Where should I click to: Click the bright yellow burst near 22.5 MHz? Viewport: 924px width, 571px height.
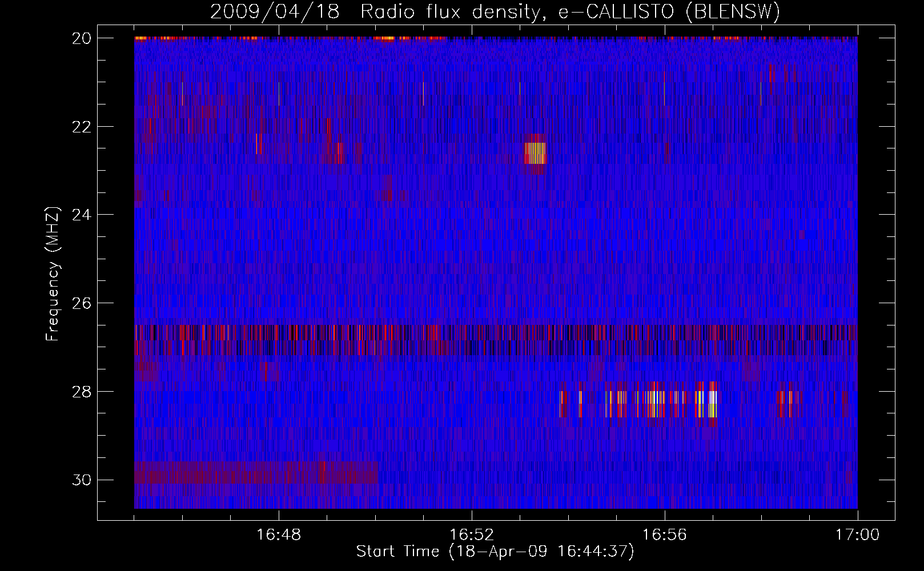tap(536, 152)
